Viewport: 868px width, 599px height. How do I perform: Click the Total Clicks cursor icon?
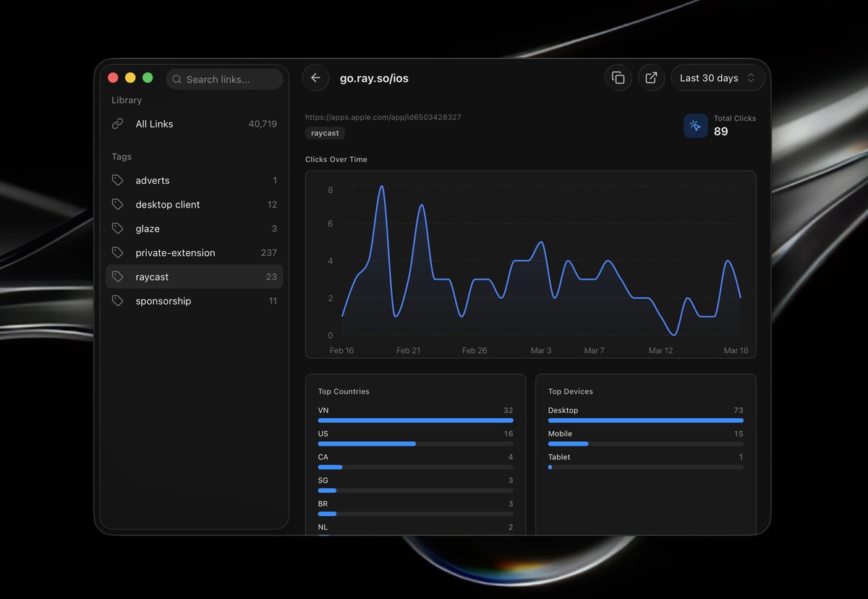[696, 126]
